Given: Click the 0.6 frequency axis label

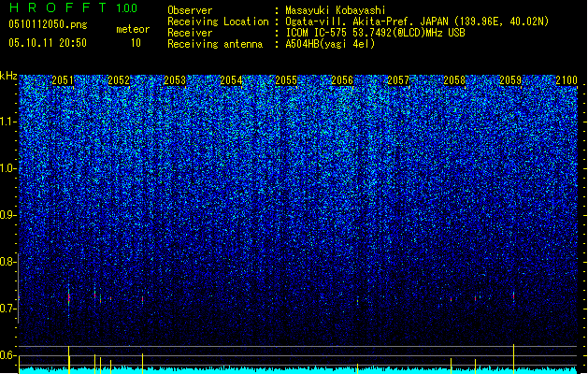Looking at the screenshot, I should pos(7,355).
